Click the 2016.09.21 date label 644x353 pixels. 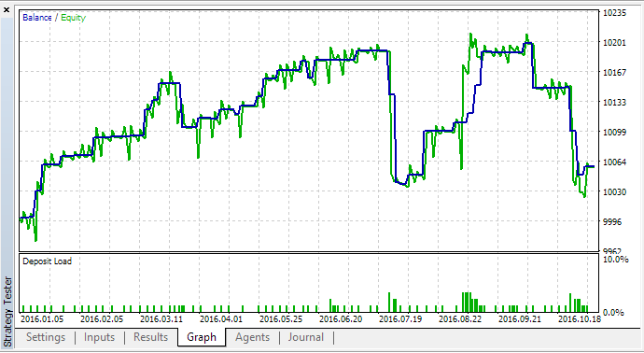pyautogui.click(x=520, y=319)
